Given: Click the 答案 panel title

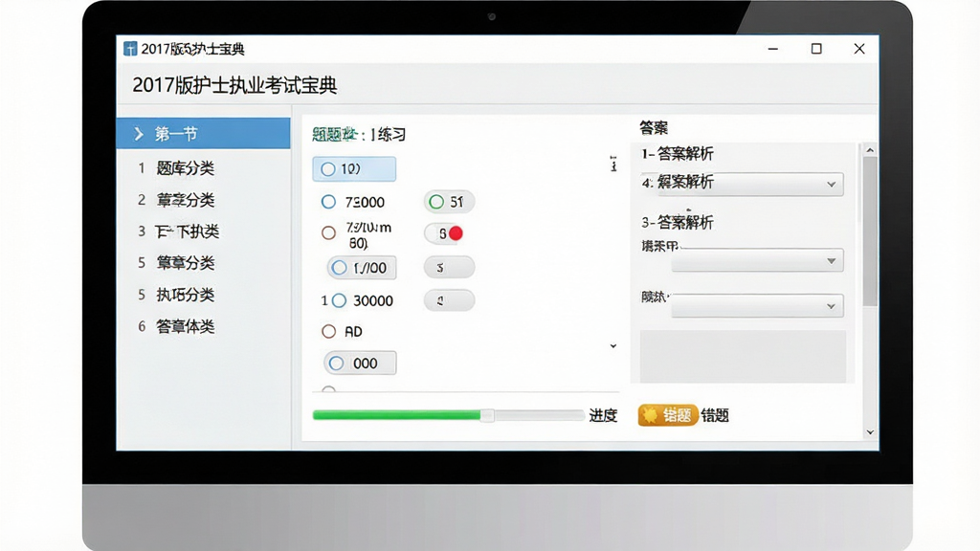Looking at the screenshot, I should pyautogui.click(x=654, y=128).
